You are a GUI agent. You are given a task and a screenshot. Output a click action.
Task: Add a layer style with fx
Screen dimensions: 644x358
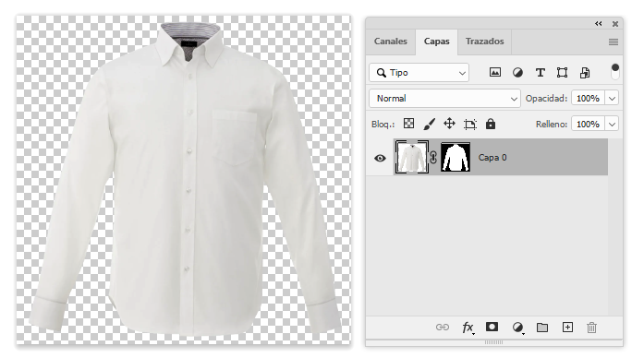coord(468,328)
